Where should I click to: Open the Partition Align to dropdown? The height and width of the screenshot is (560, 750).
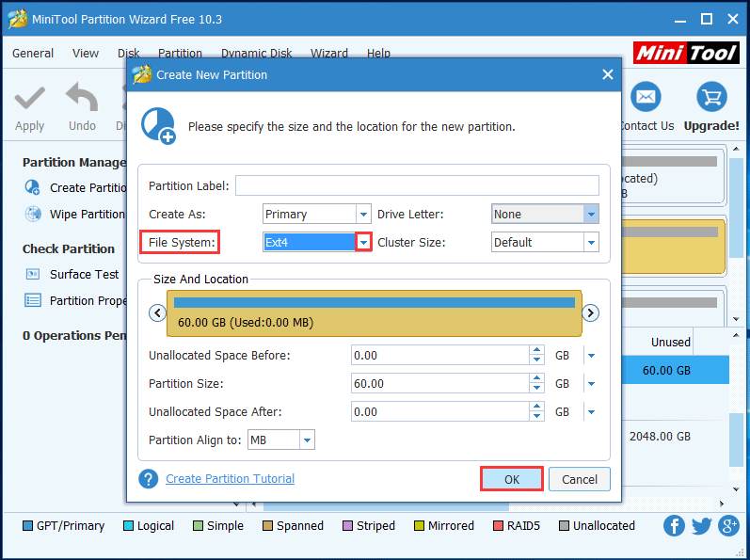pyautogui.click(x=307, y=440)
